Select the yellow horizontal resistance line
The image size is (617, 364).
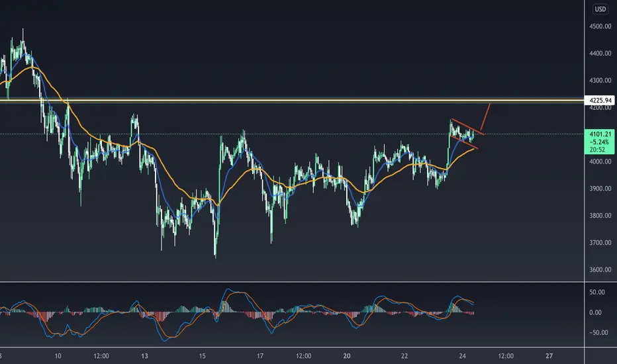tap(292, 101)
